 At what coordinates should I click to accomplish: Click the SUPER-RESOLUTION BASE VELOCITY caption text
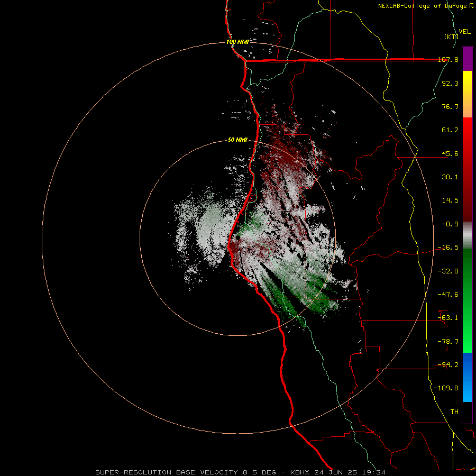(x=167, y=472)
